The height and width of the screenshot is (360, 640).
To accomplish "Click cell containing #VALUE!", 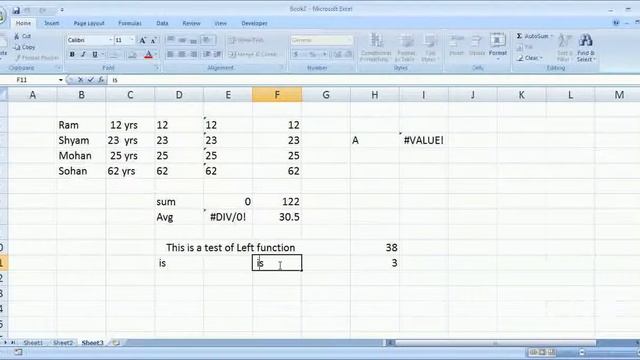I will click(x=424, y=140).
